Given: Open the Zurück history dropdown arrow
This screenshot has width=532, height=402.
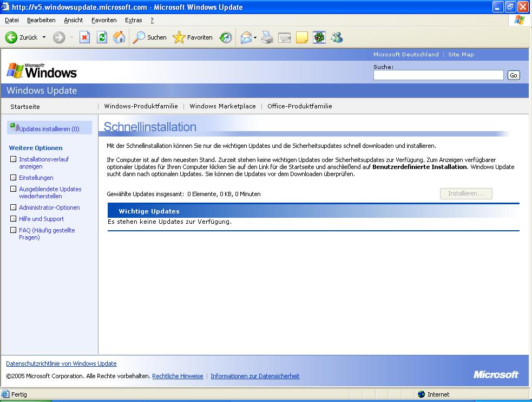Looking at the screenshot, I should (44, 37).
